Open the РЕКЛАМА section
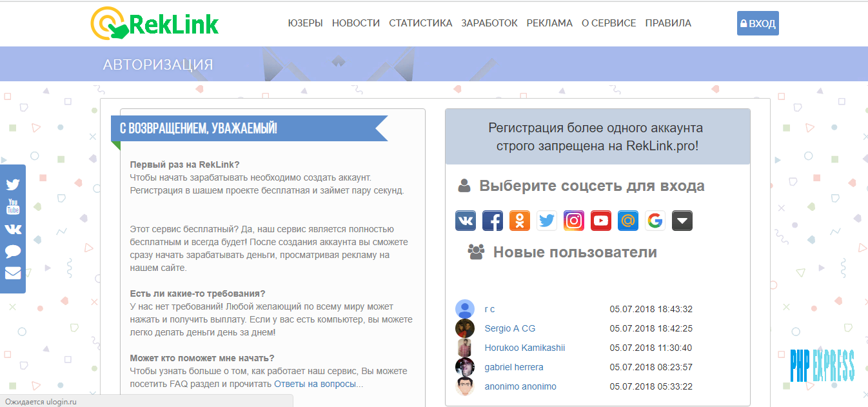The height and width of the screenshot is (407, 868). [549, 23]
